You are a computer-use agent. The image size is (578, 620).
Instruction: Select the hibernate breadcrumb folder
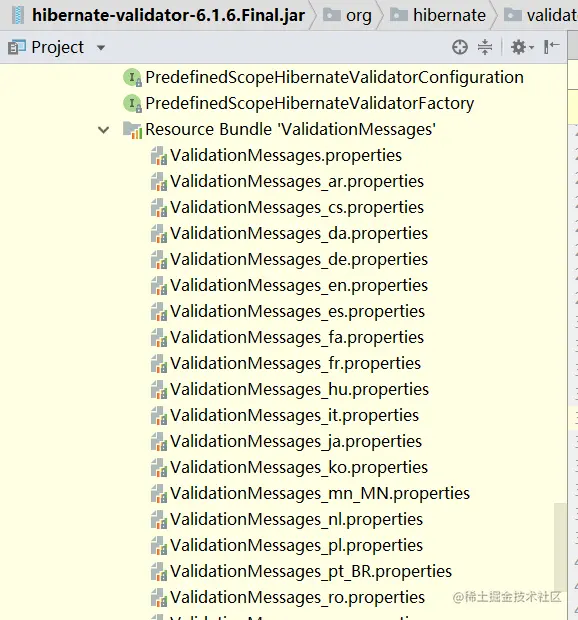point(438,15)
